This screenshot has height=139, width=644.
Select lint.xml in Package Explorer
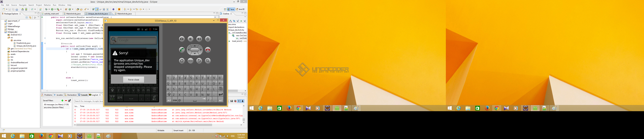[13, 65]
